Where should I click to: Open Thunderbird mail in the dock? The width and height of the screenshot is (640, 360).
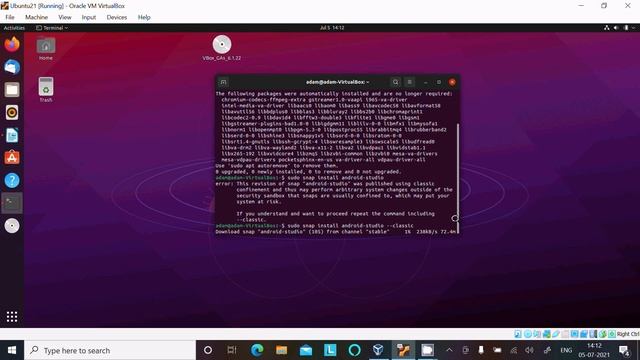(x=12, y=67)
